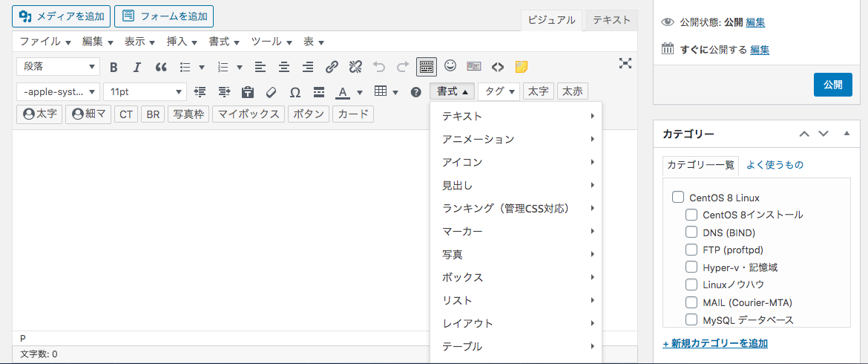Open the 11pt font size dropdown
This screenshot has width=868, height=364.
145,91
